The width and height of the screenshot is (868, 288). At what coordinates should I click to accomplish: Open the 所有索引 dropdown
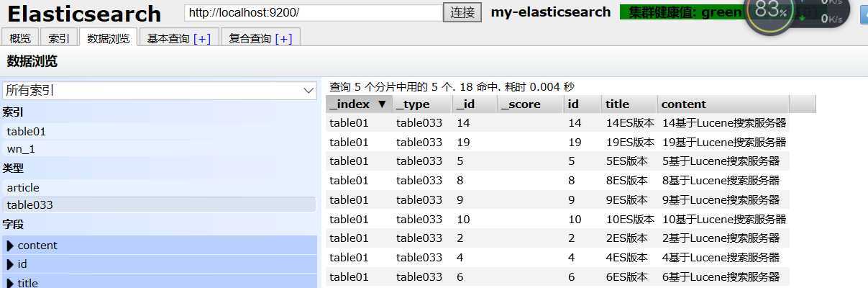tap(159, 91)
